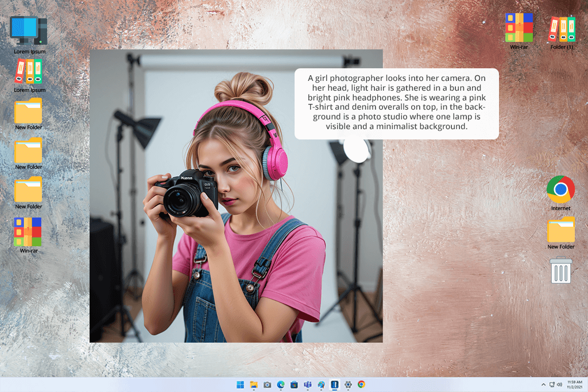The image size is (588, 392).
Task: Open Settings gear in the taskbar
Action: pyautogui.click(x=348, y=385)
